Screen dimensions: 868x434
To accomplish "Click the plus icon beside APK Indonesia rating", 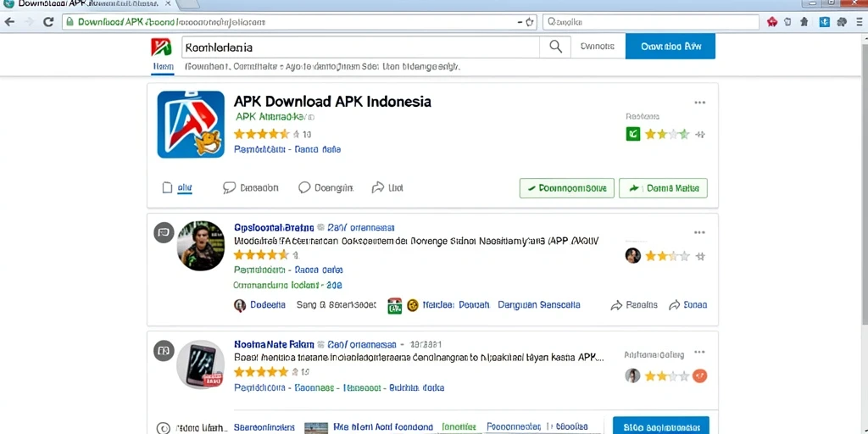I will pyautogui.click(x=700, y=134).
